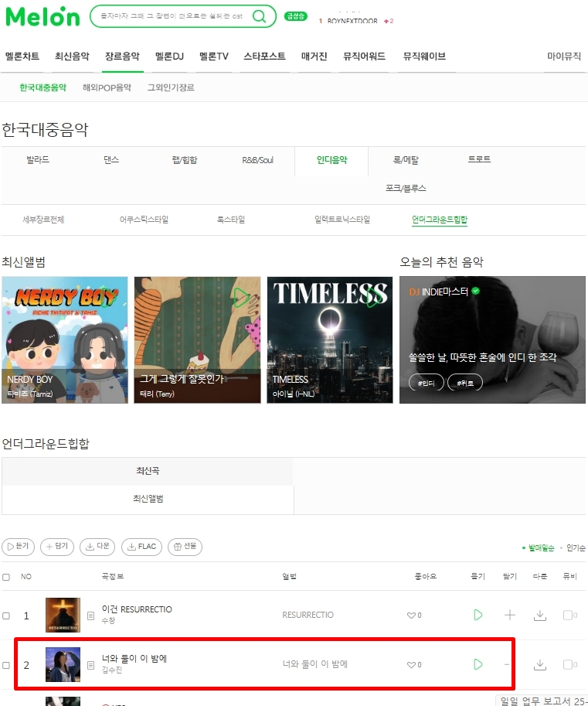Image resolution: width=588 pixels, height=706 pixels.
Task: Open the RESURRECTIO album link
Action: [308, 615]
